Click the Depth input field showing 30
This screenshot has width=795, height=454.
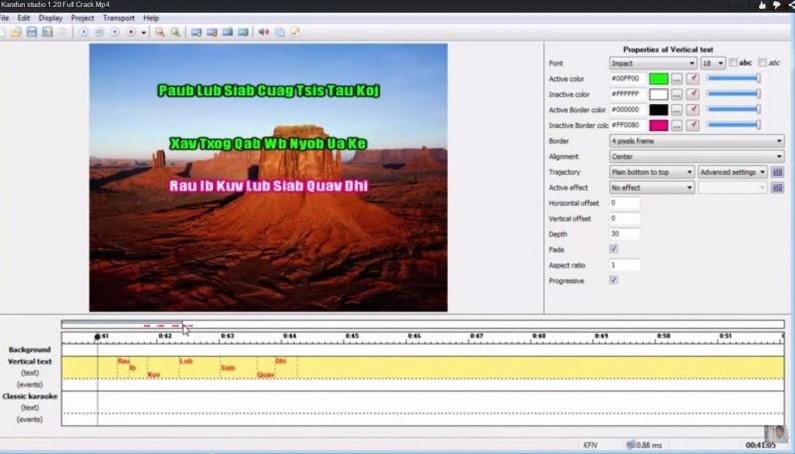pos(624,234)
